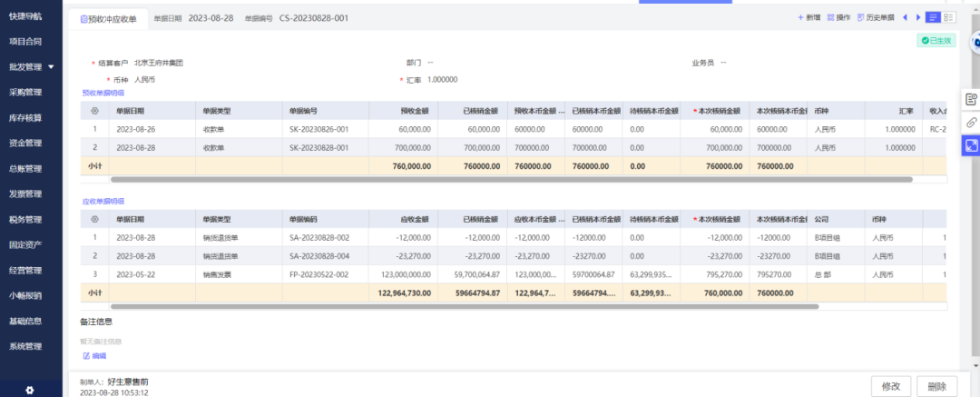Go to next document with right arrow
980x397 pixels.
(x=918, y=17)
